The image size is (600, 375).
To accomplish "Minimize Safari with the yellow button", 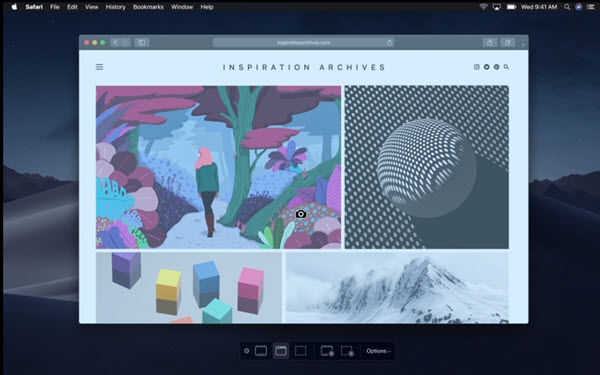I will click(x=95, y=42).
